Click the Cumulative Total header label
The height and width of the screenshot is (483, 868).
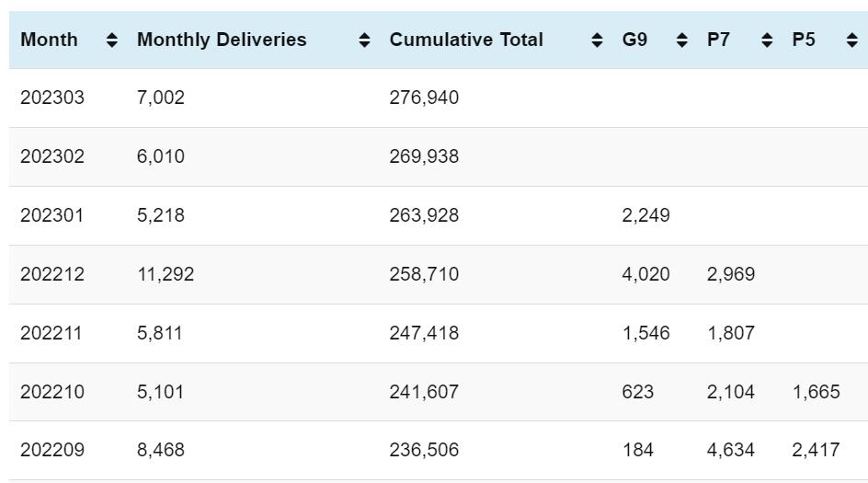coord(466,40)
